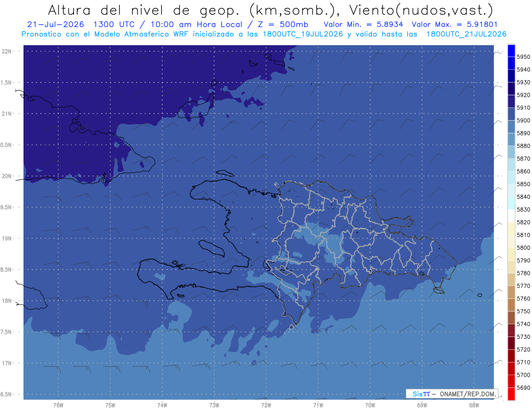Click the '1.5N' latitude label
Image resolution: width=532 pixels, height=411 pixels.
(7, 82)
